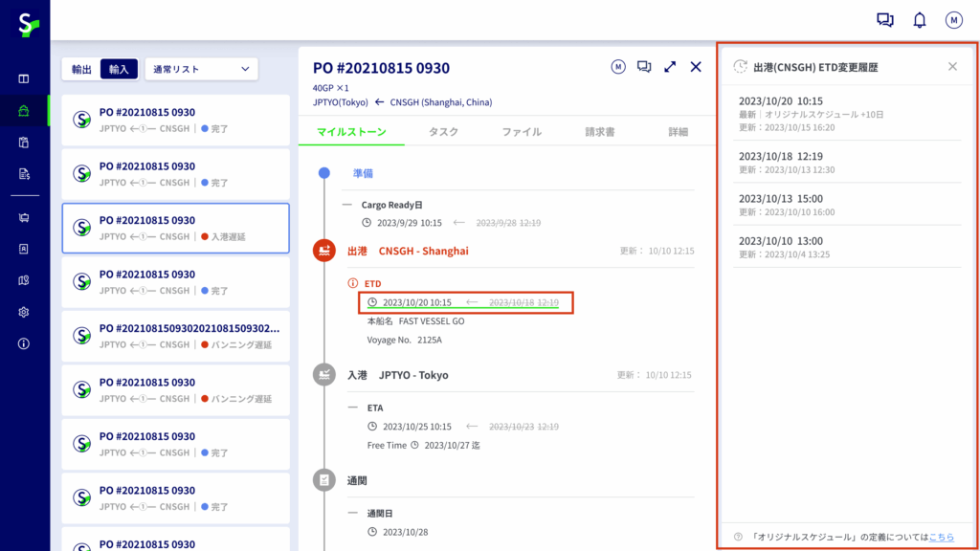Viewport: 980px width, 551px height.
Task: Click the こちら link in footer
Action: (941, 538)
